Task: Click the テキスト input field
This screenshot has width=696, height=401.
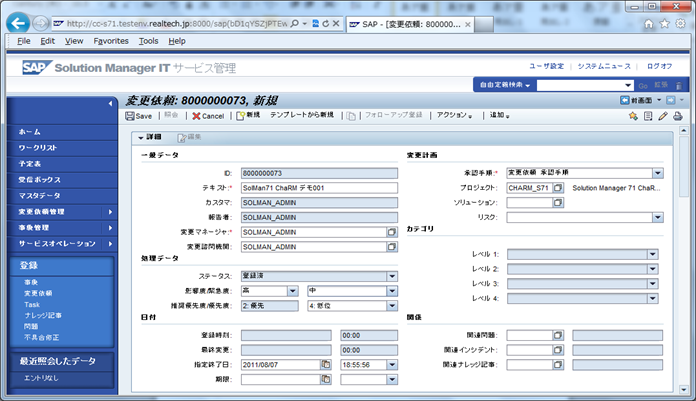Action: pyautogui.click(x=319, y=188)
